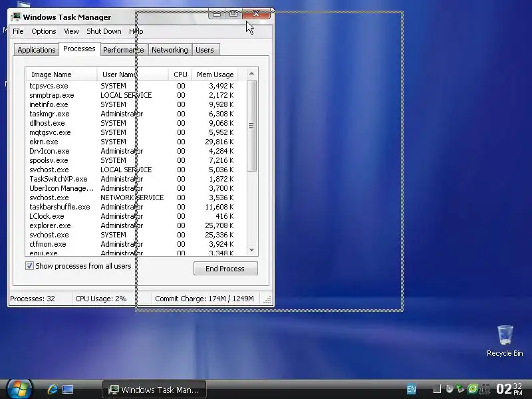
Task: Click the 02:32 PM clock
Action: pos(509,389)
